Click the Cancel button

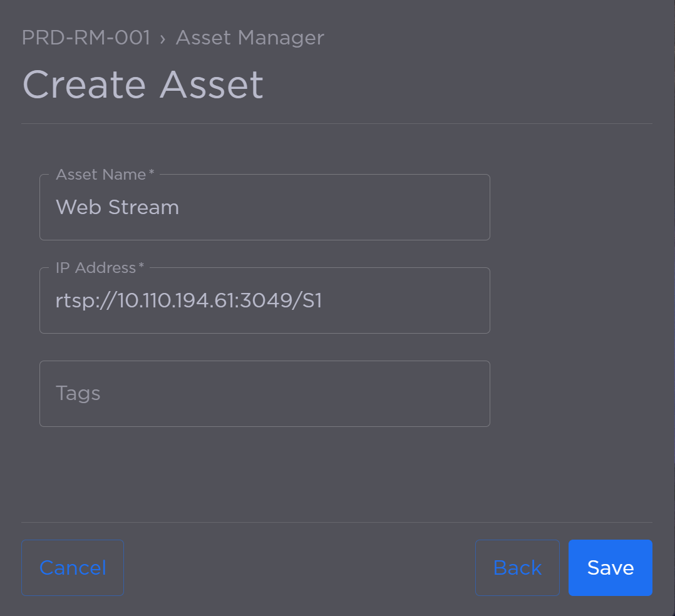[x=72, y=567]
